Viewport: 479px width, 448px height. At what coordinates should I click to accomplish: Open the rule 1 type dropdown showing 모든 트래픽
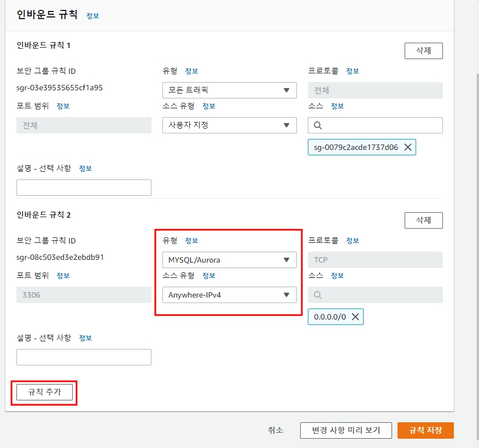(x=230, y=90)
